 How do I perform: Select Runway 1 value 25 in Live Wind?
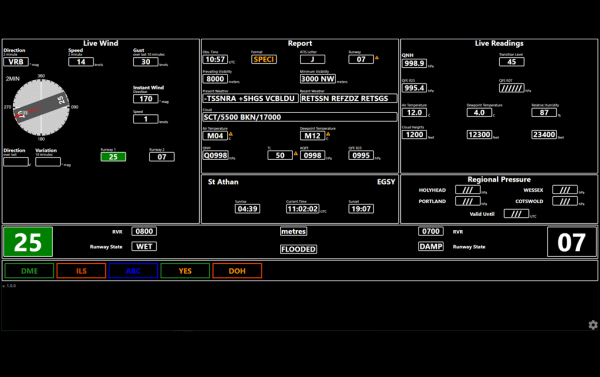coord(113,157)
